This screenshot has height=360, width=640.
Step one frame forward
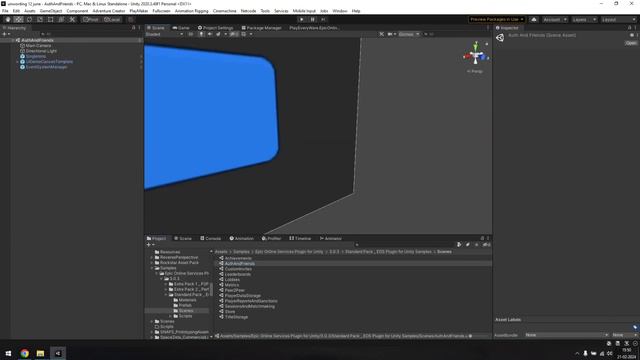pyautogui.click(x=323, y=19)
